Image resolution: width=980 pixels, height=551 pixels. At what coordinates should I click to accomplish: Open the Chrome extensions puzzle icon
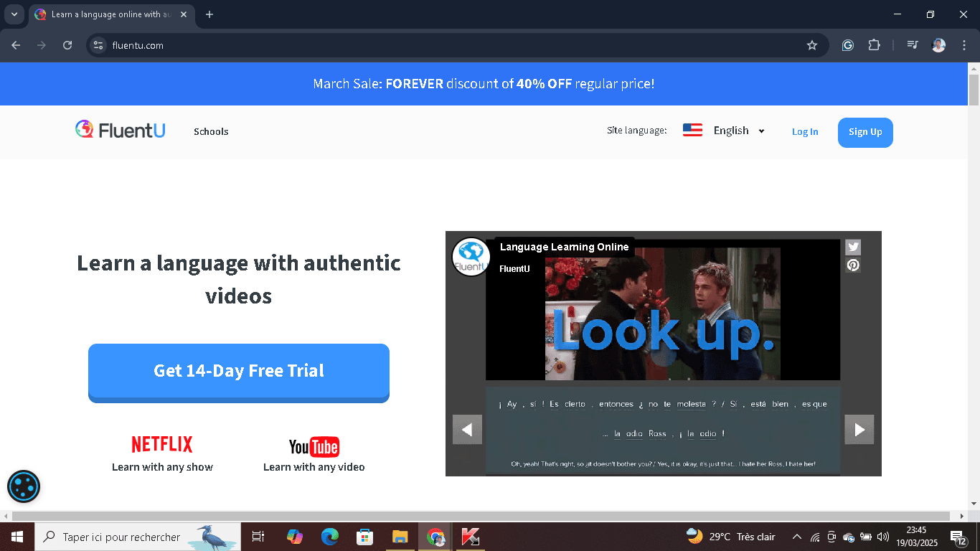(x=874, y=45)
